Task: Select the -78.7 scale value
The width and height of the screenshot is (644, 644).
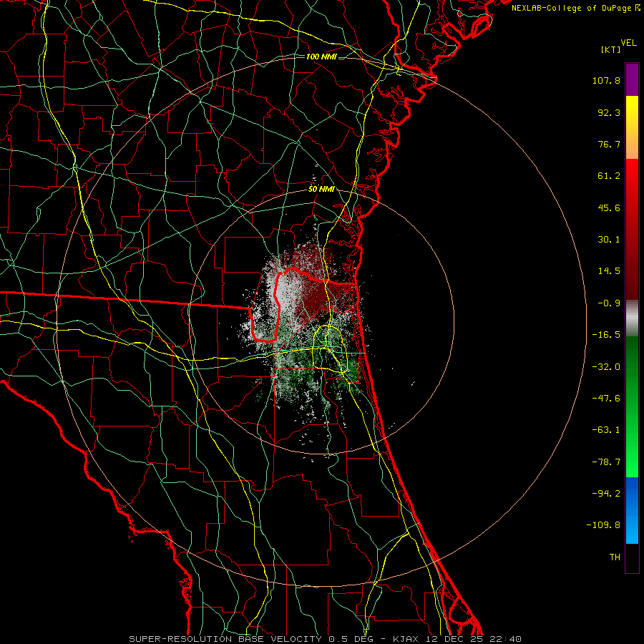Action: [606, 462]
